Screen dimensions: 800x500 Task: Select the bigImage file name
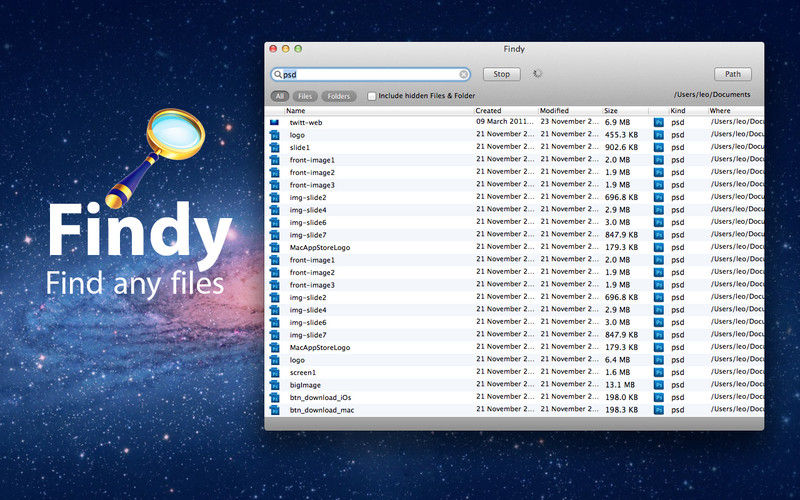pyautogui.click(x=305, y=385)
